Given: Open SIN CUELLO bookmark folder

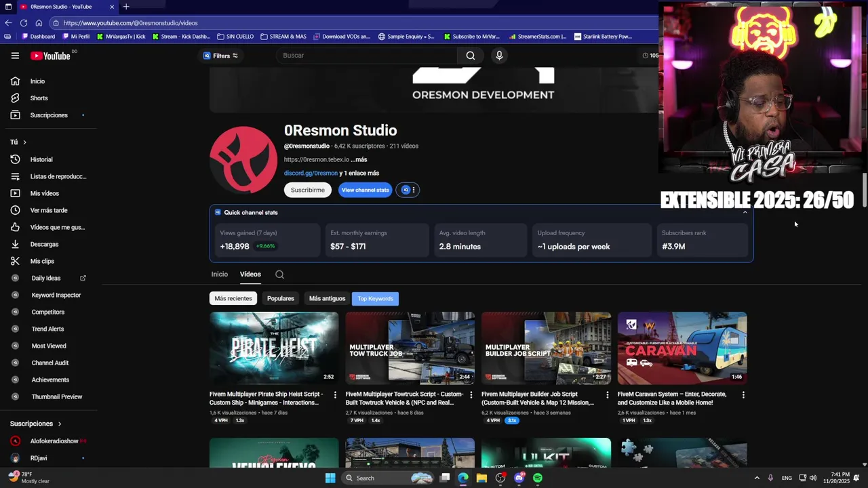Looking at the screenshot, I should [x=235, y=37].
